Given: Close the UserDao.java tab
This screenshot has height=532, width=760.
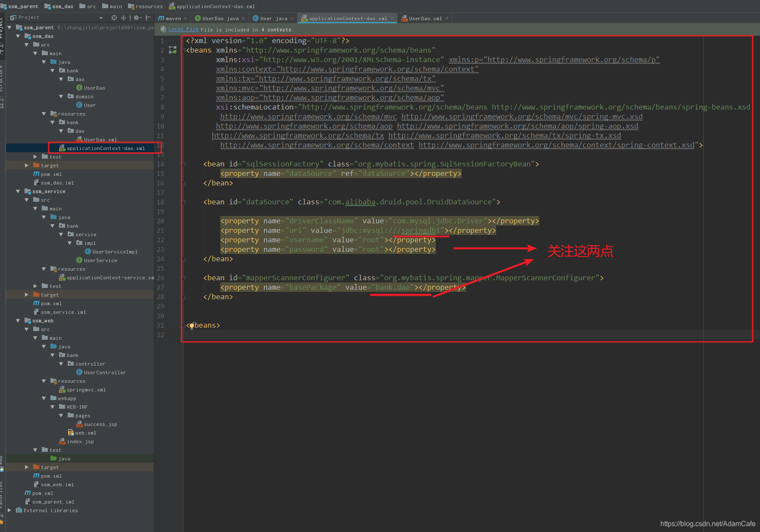Looking at the screenshot, I should (x=243, y=19).
